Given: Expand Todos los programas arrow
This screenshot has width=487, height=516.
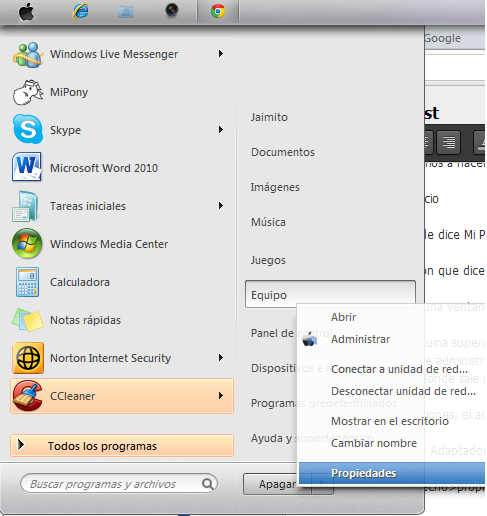Looking at the screenshot, I should [x=21, y=445].
